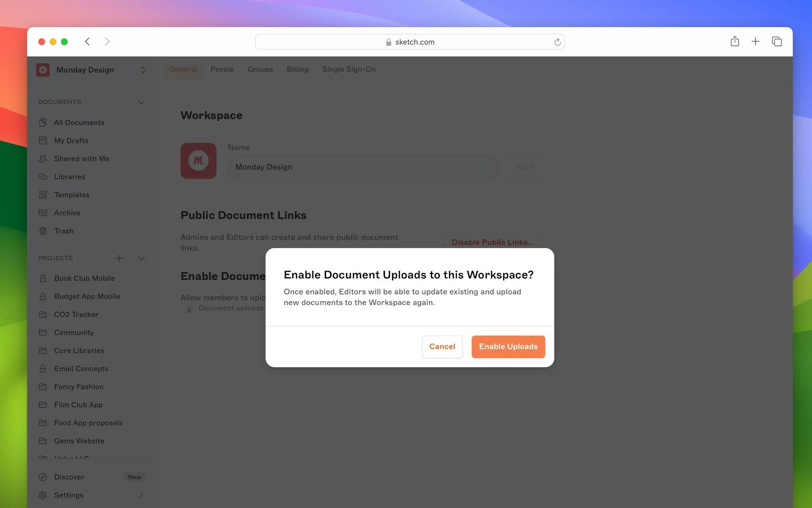
Task: Select the Billing tab
Action: (298, 69)
